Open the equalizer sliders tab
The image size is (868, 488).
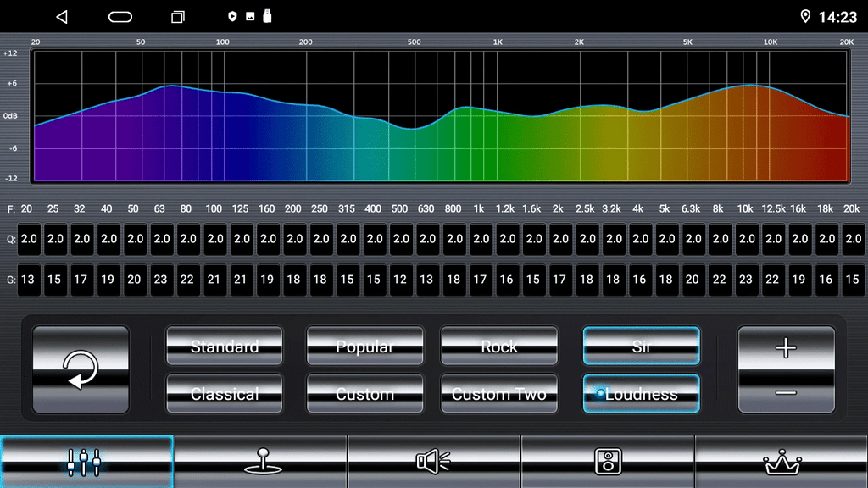tap(87, 462)
